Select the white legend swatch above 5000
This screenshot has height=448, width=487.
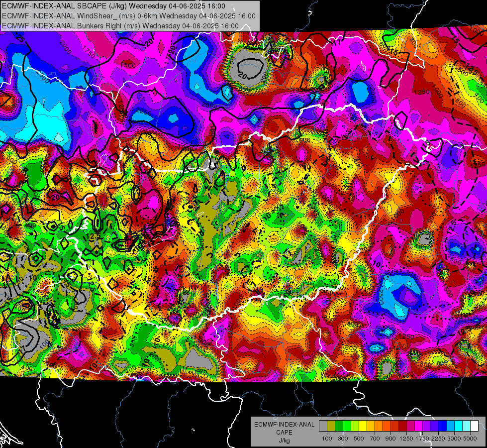point(474,426)
